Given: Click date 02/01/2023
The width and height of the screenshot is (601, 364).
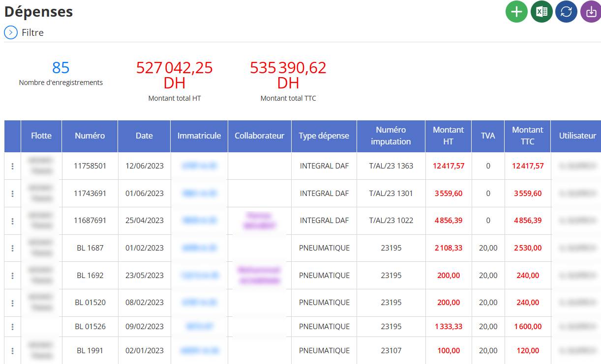Looking at the screenshot, I should click(x=145, y=351).
